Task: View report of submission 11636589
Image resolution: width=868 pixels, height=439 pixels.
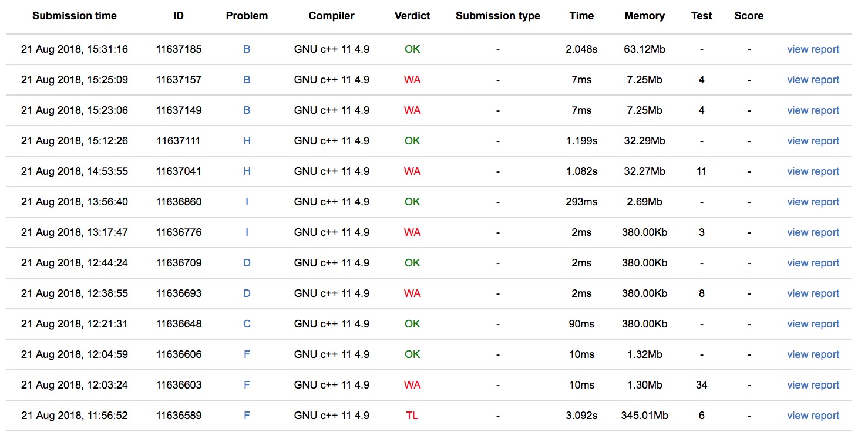Action: (x=813, y=416)
